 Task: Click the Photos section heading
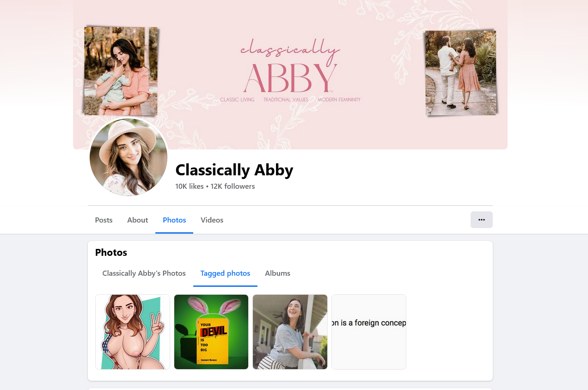pyautogui.click(x=111, y=252)
